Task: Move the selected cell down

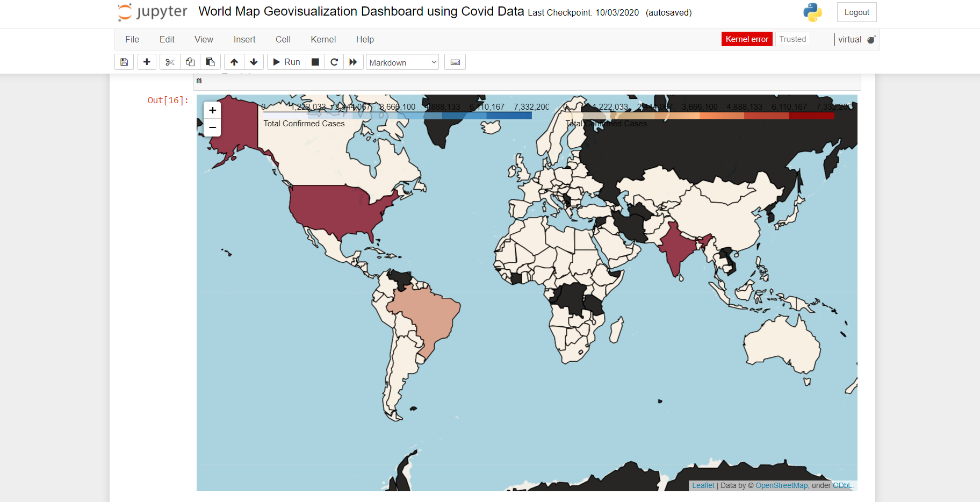Action: click(254, 62)
